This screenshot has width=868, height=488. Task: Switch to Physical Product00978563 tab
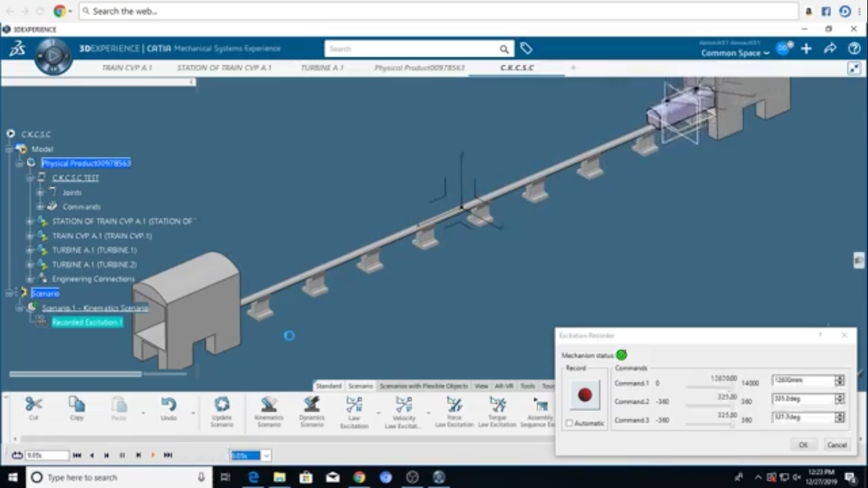(x=419, y=67)
